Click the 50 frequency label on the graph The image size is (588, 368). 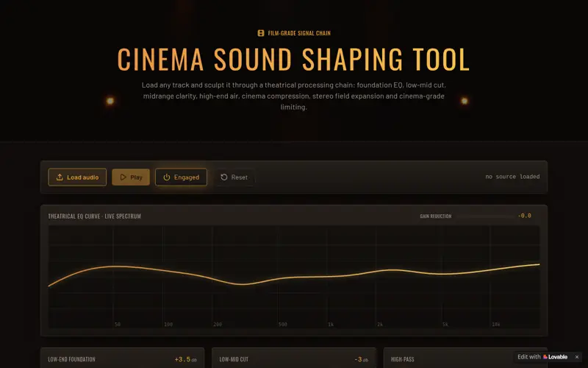118,324
